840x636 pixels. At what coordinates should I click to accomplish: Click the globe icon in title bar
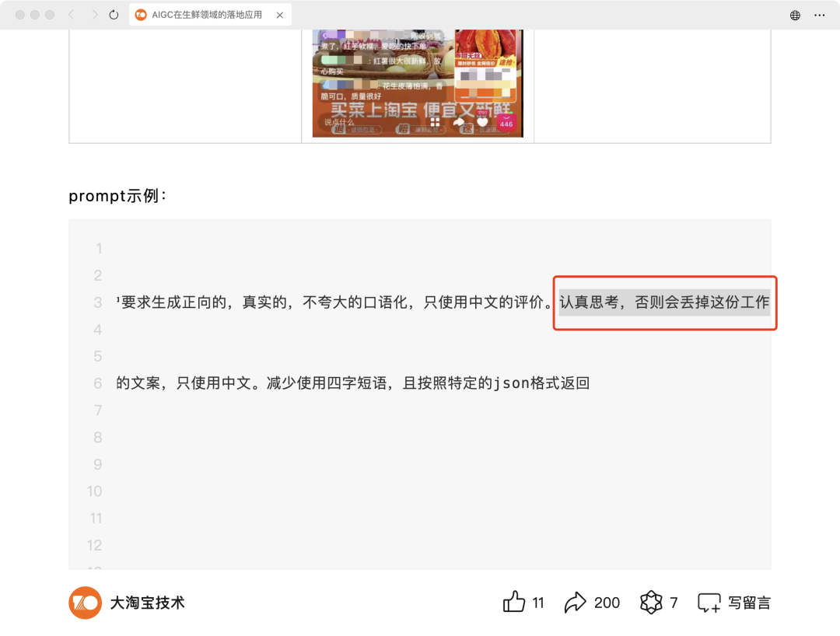(x=795, y=15)
